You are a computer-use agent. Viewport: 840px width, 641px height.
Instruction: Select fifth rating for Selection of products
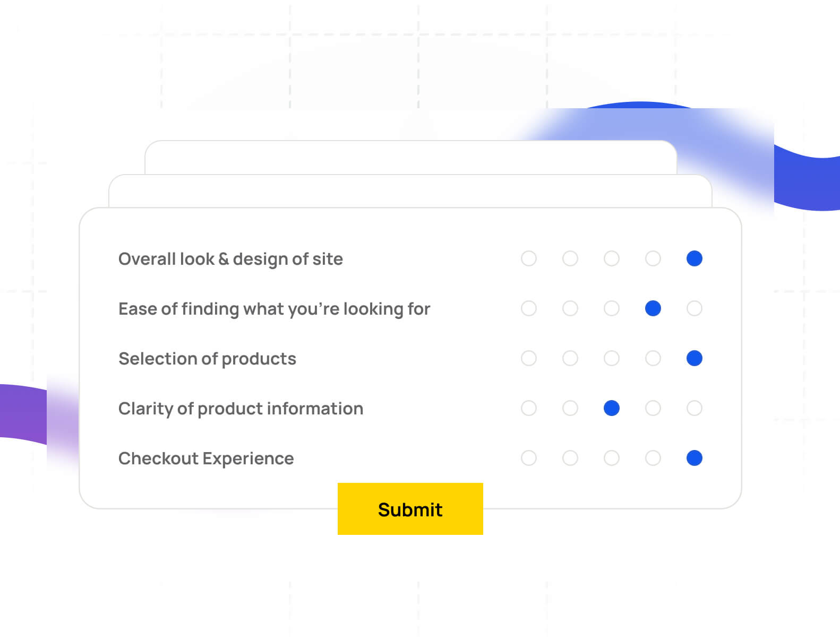(x=694, y=358)
